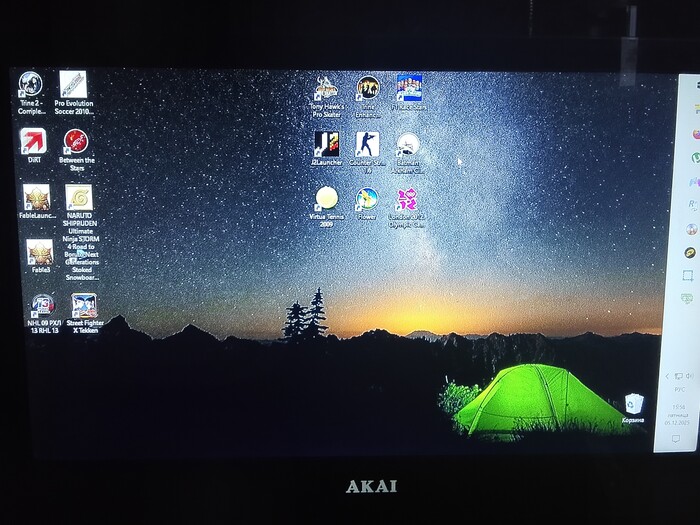Click the taskbar clock and date
This screenshot has height=525, width=700.
(679, 411)
